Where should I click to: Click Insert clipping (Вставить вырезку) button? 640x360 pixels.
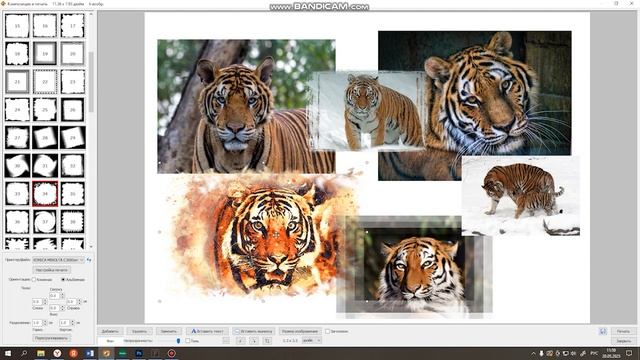pyautogui.click(x=253, y=331)
